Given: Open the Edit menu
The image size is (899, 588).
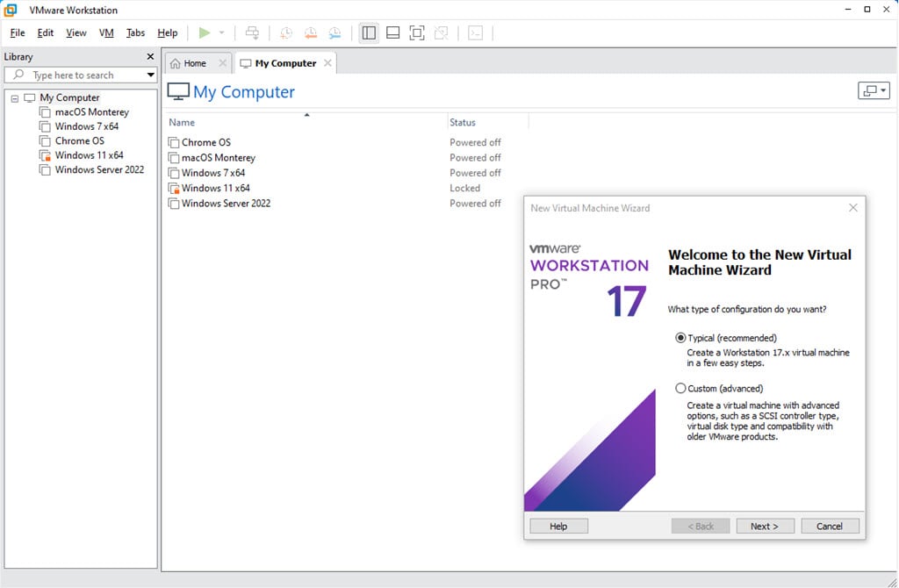Looking at the screenshot, I should coord(46,33).
